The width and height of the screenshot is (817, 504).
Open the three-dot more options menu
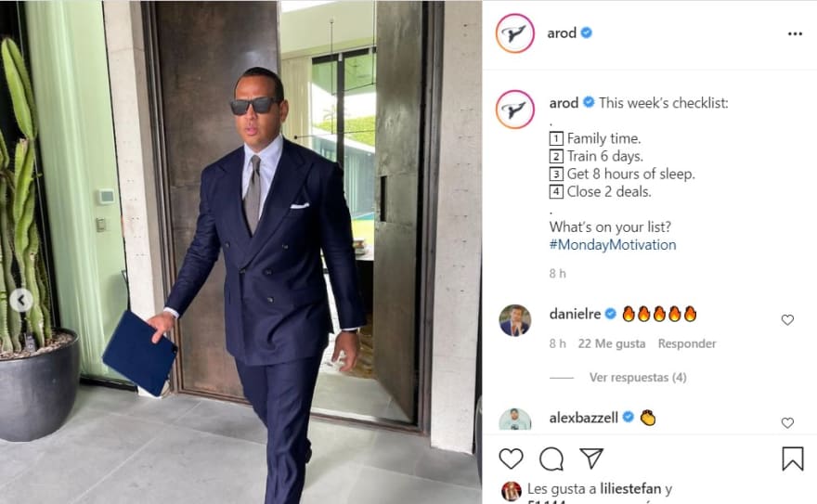pos(795,33)
